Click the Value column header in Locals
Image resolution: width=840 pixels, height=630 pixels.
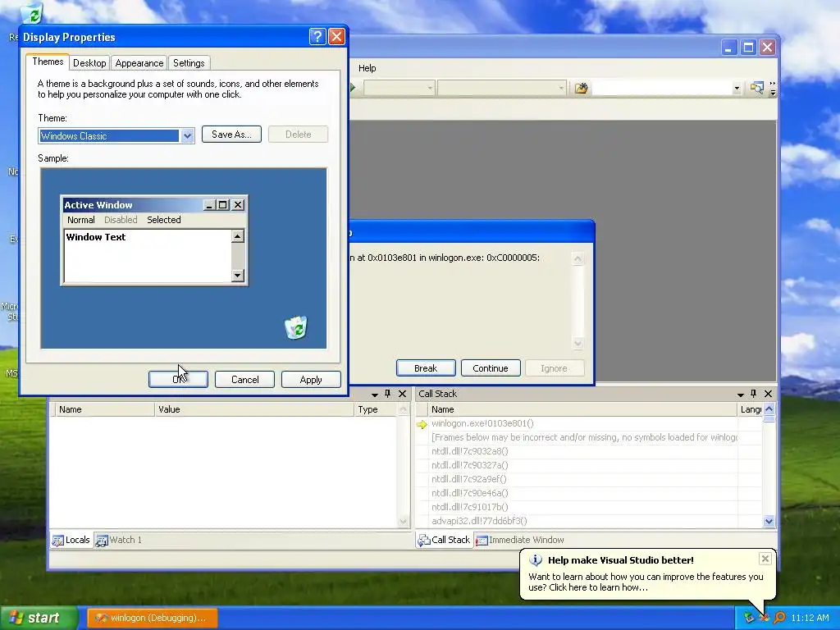[254, 409]
